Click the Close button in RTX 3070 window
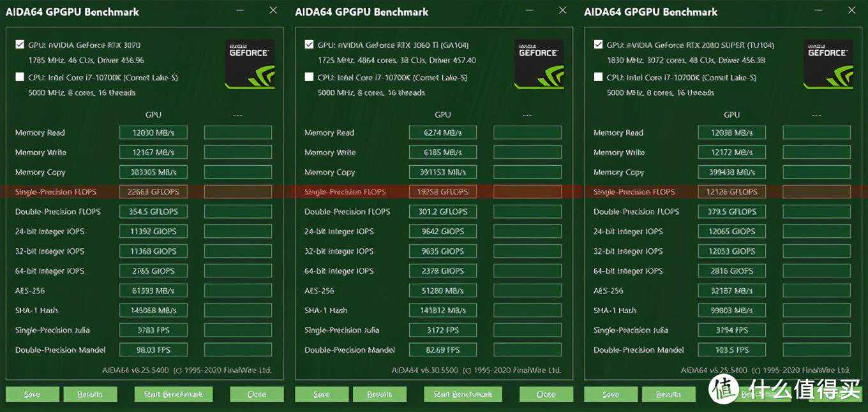Image resolution: width=868 pixels, height=412 pixels. pyautogui.click(x=257, y=394)
